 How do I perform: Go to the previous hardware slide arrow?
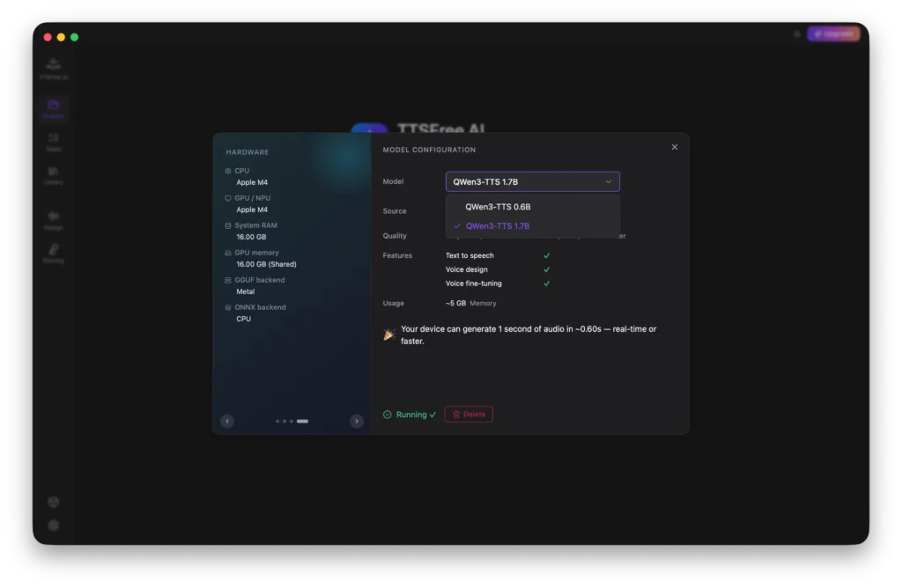tap(227, 422)
